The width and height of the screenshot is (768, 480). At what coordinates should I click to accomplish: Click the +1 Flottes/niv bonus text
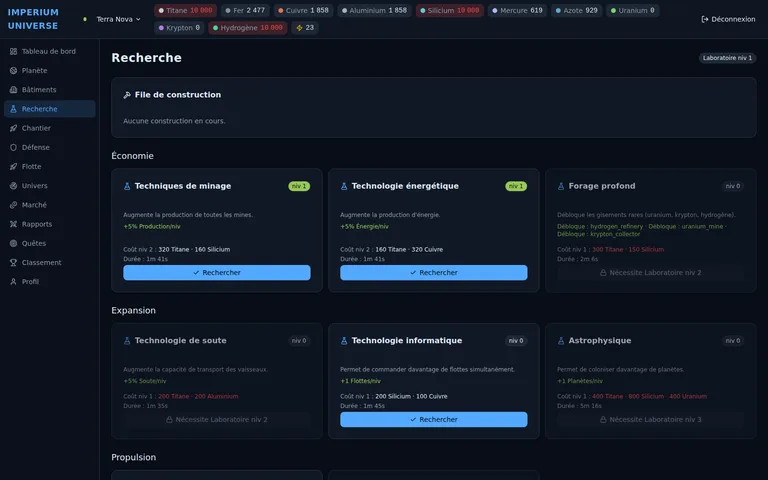point(360,381)
